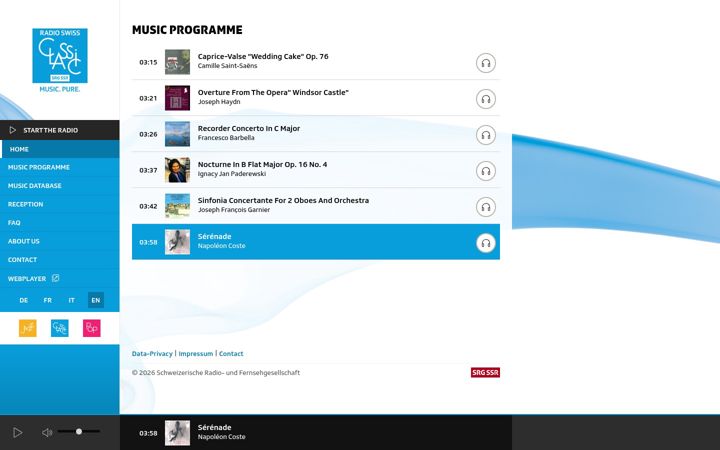Click the copyright Schweizerische Radio text
The height and width of the screenshot is (450, 720).
point(216,372)
